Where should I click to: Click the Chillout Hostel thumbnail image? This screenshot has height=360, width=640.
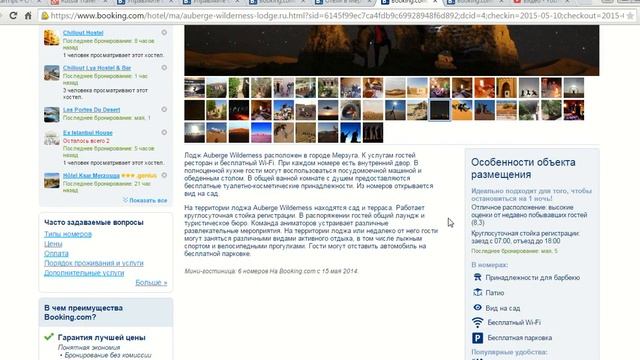(x=52, y=38)
